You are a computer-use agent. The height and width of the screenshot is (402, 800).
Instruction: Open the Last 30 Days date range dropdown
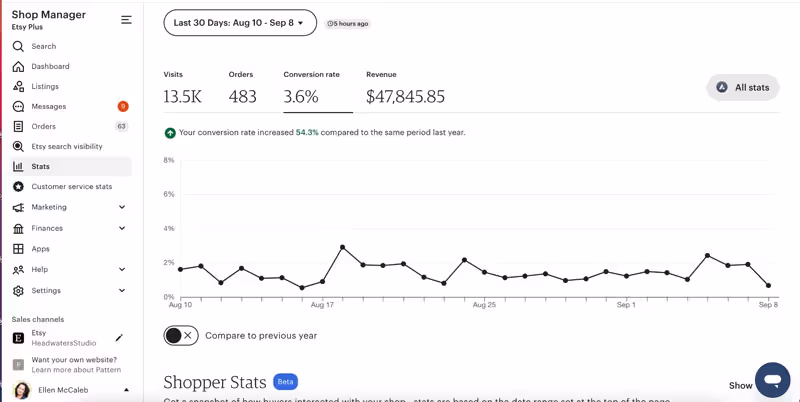240,23
